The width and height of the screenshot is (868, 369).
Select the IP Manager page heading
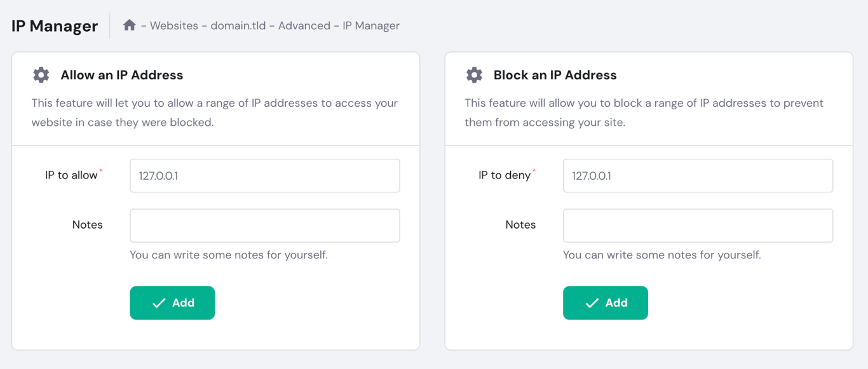(54, 25)
